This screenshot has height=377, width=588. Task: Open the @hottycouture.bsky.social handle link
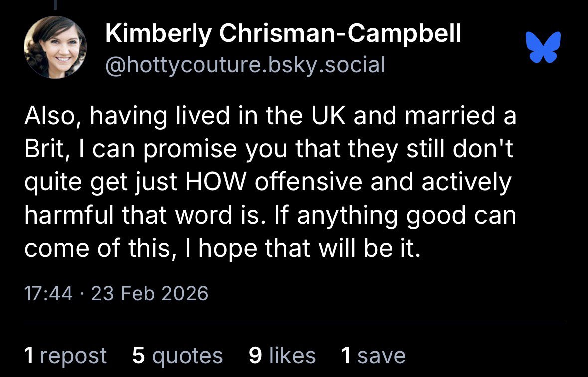[x=245, y=65]
